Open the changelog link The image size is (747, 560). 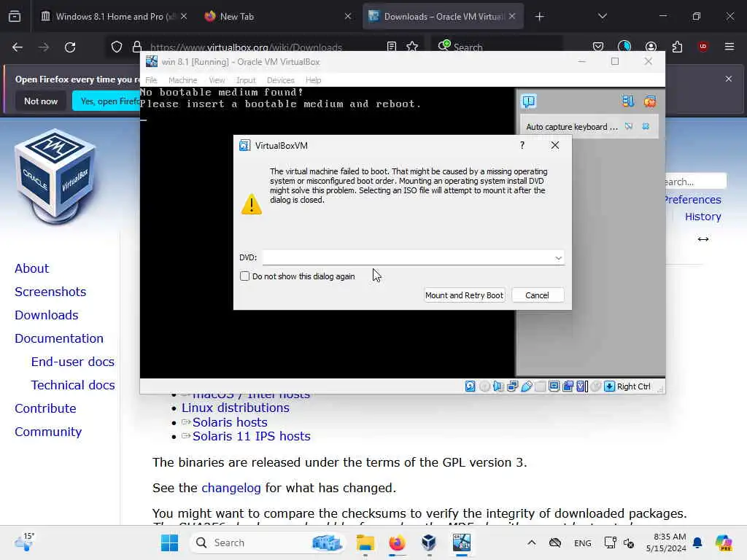coord(231,488)
